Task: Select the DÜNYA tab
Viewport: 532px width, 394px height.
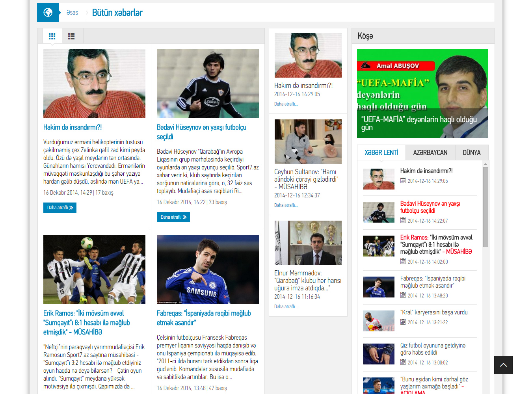Action: pyautogui.click(x=471, y=152)
